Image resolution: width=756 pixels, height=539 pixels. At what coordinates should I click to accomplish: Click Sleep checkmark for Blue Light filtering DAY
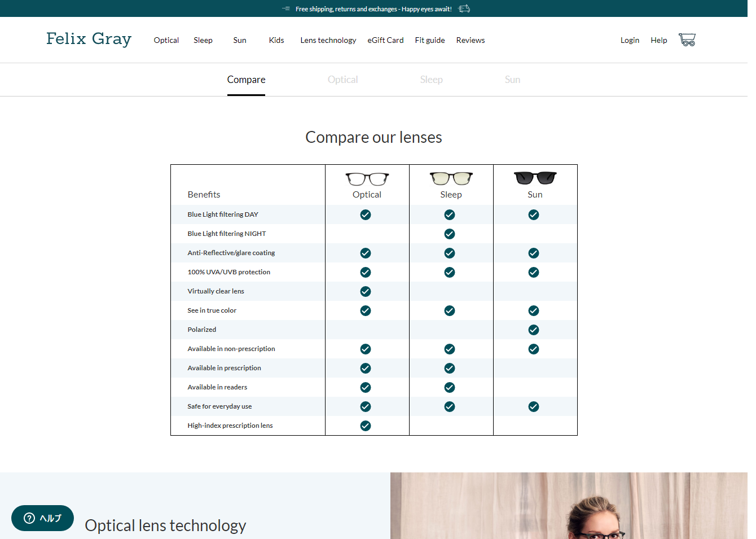point(450,214)
